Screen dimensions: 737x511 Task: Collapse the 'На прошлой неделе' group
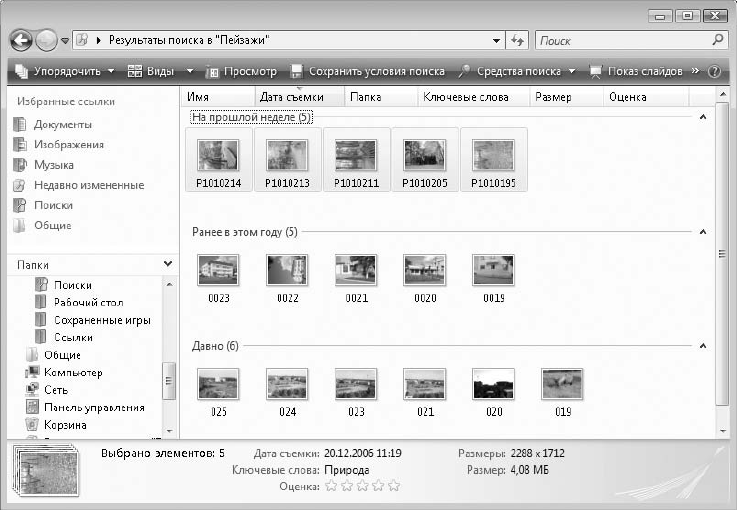pos(703,118)
